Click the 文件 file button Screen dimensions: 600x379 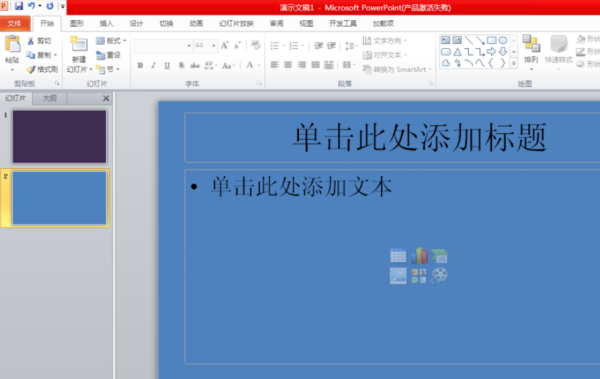(x=15, y=24)
